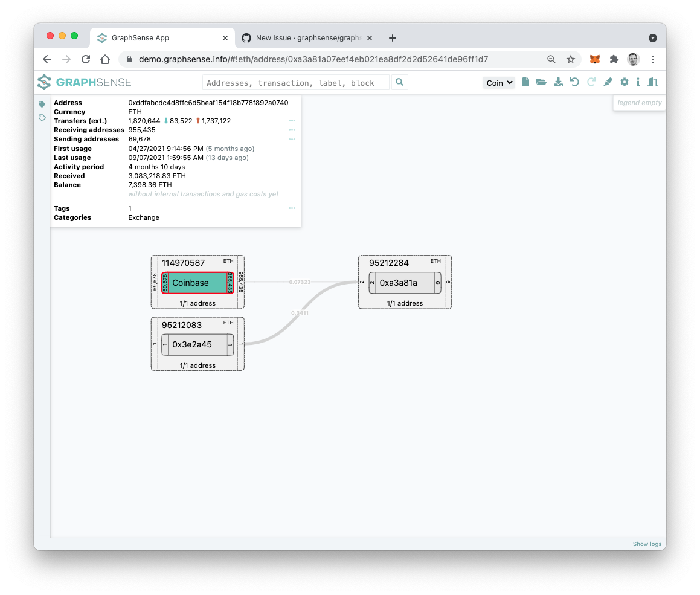Select the highlighter pen tool
Screen dimensions: 700x595
pos(608,82)
